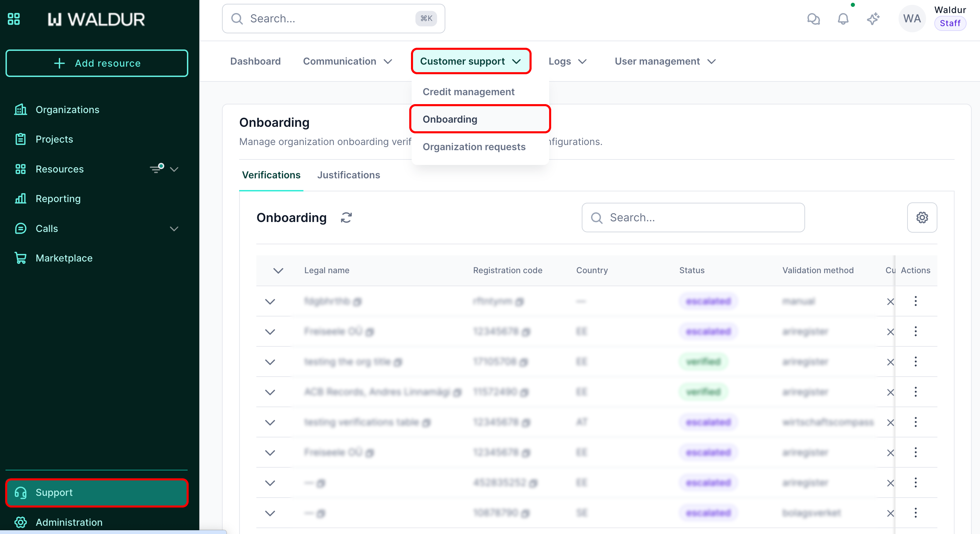Viewport: 980px width, 534px height.
Task: Select Credit management menu entry
Action: point(468,92)
